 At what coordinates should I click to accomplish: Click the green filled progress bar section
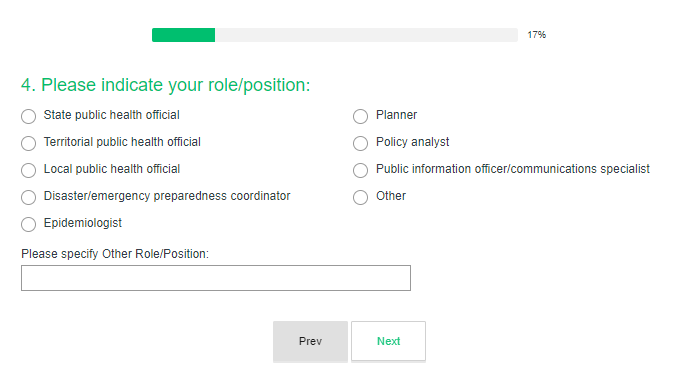point(184,35)
